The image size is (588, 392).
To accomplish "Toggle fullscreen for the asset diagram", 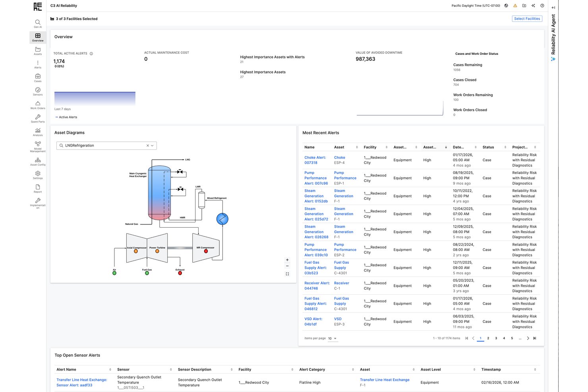I will pos(287,274).
